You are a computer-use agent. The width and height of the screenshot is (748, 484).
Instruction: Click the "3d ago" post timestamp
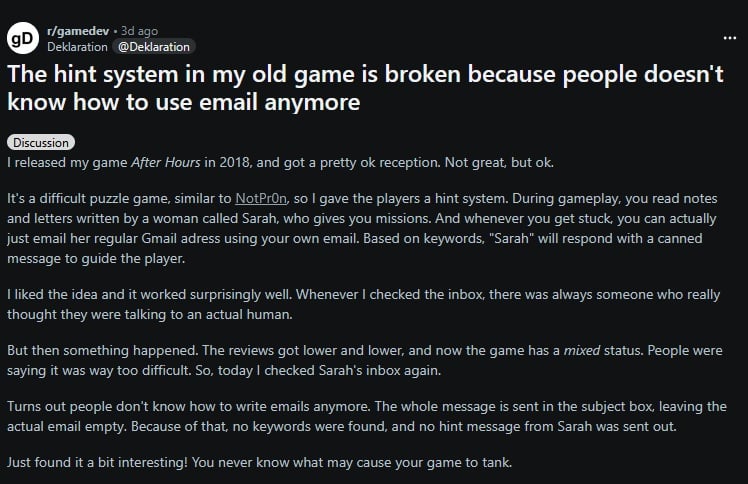click(x=139, y=31)
